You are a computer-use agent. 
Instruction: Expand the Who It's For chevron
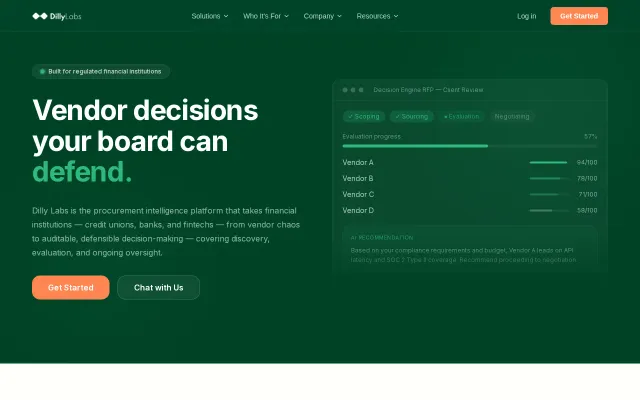click(x=287, y=16)
